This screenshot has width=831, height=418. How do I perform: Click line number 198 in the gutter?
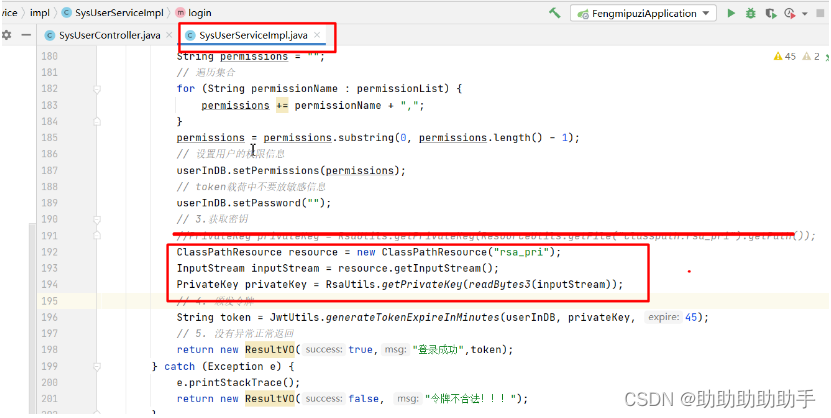(x=49, y=350)
